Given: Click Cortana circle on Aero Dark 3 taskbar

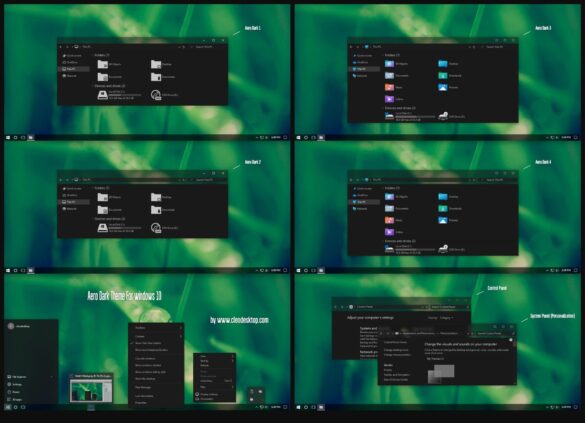Looking at the screenshot, I should tap(306, 138).
